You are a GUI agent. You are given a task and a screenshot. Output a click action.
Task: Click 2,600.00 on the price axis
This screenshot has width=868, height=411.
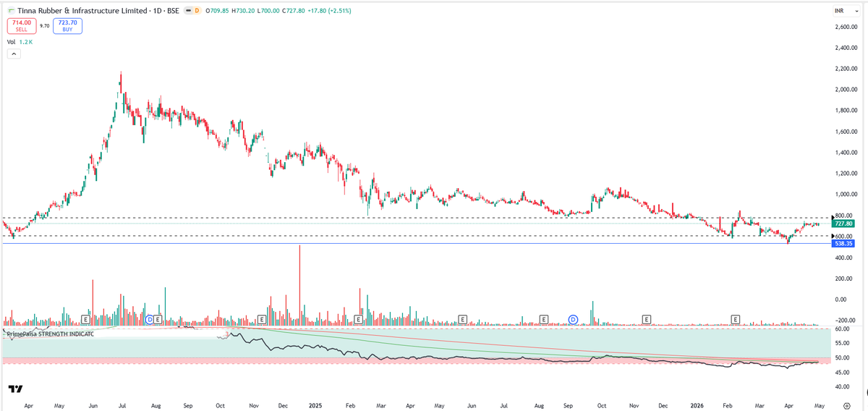point(845,27)
